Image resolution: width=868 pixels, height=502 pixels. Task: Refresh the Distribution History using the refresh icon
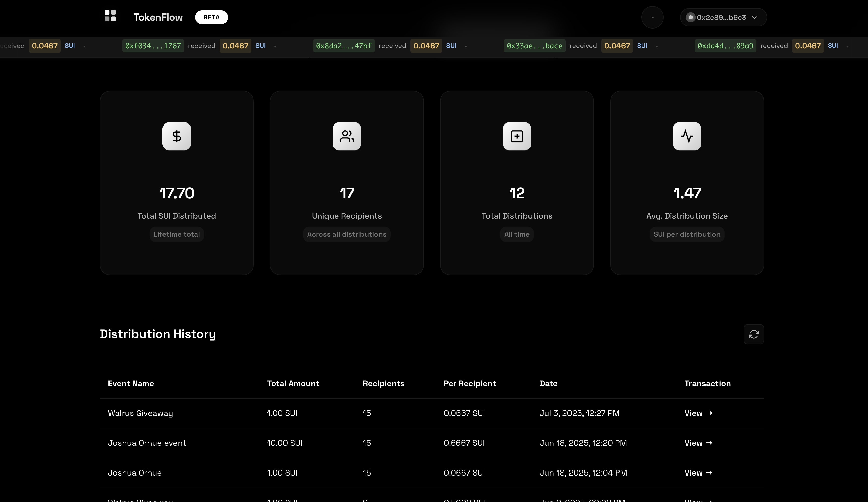754,334
